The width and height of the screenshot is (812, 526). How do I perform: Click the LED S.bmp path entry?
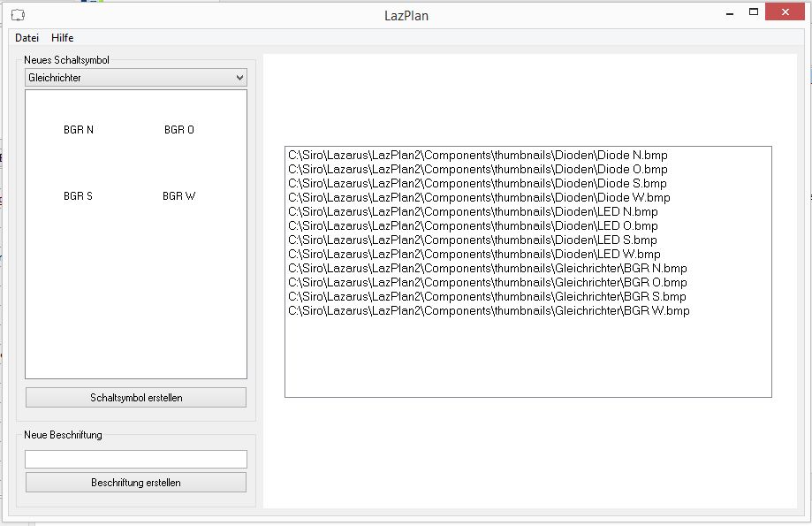point(473,240)
